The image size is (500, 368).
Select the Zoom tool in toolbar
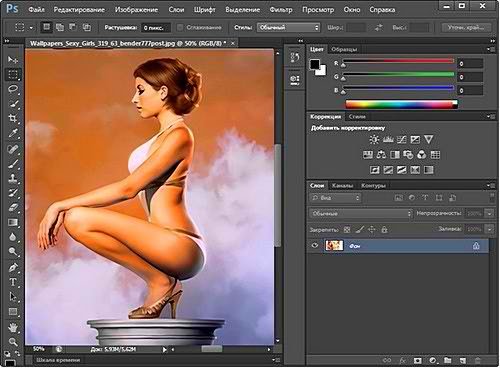click(x=13, y=342)
